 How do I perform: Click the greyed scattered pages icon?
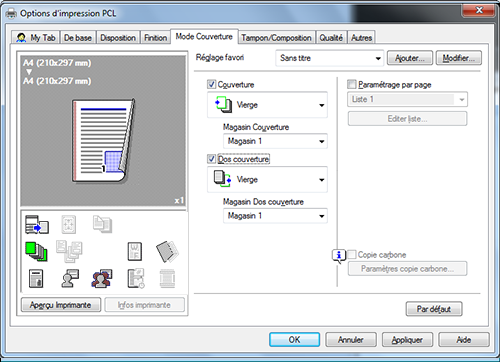pos(69,251)
